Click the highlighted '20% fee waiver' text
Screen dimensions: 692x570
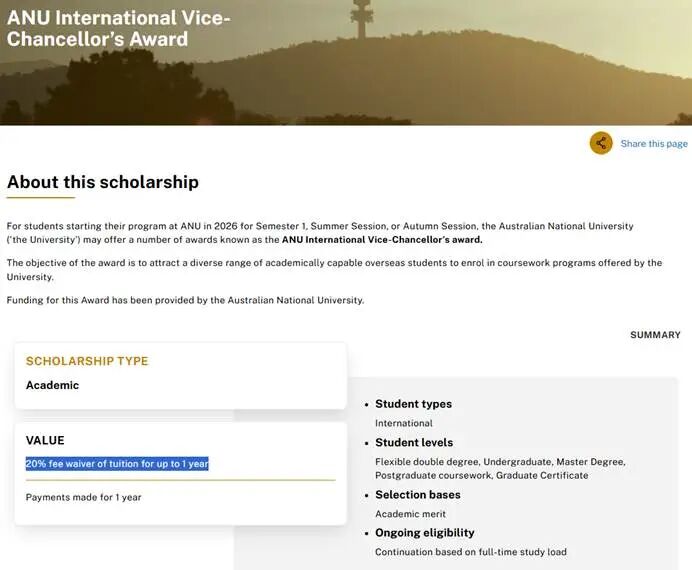pos(117,464)
